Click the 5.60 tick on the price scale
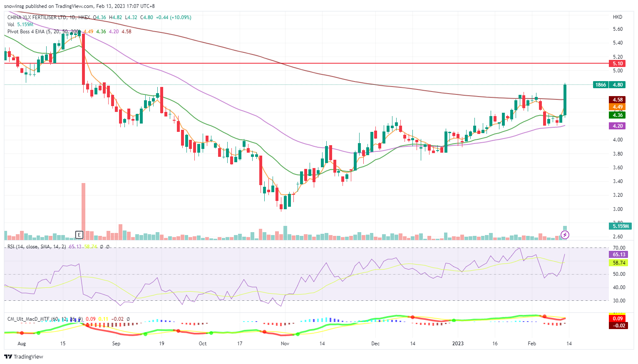The width and height of the screenshot is (638, 364). click(618, 29)
